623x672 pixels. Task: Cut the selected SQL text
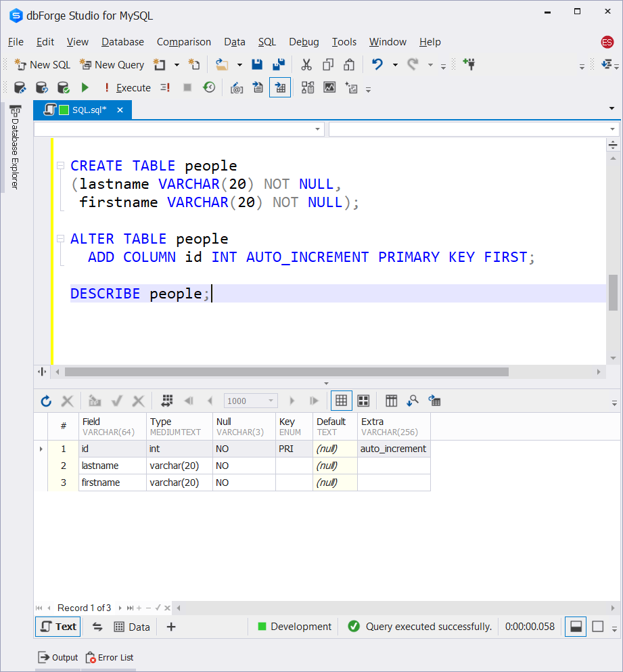coord(306,64)
